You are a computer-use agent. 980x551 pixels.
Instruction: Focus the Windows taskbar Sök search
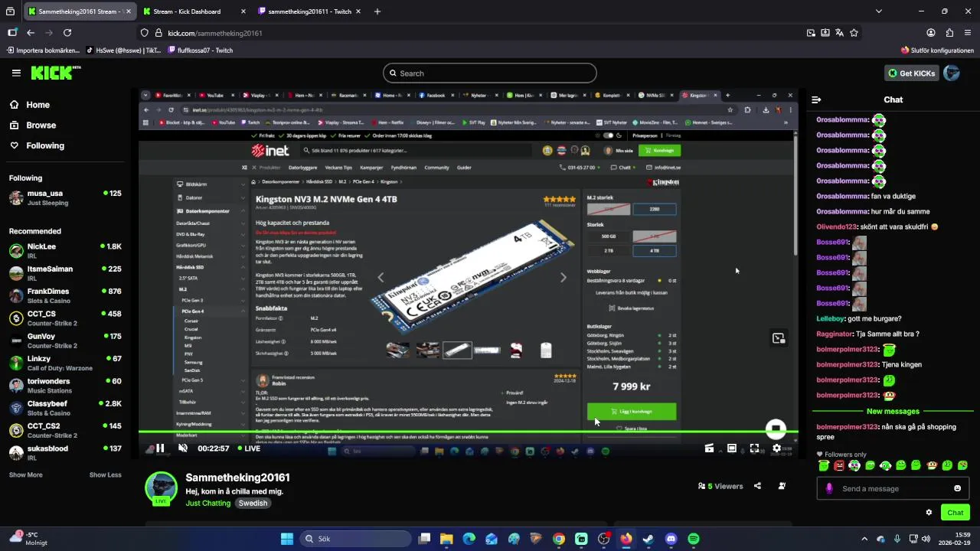pos(355,539)
